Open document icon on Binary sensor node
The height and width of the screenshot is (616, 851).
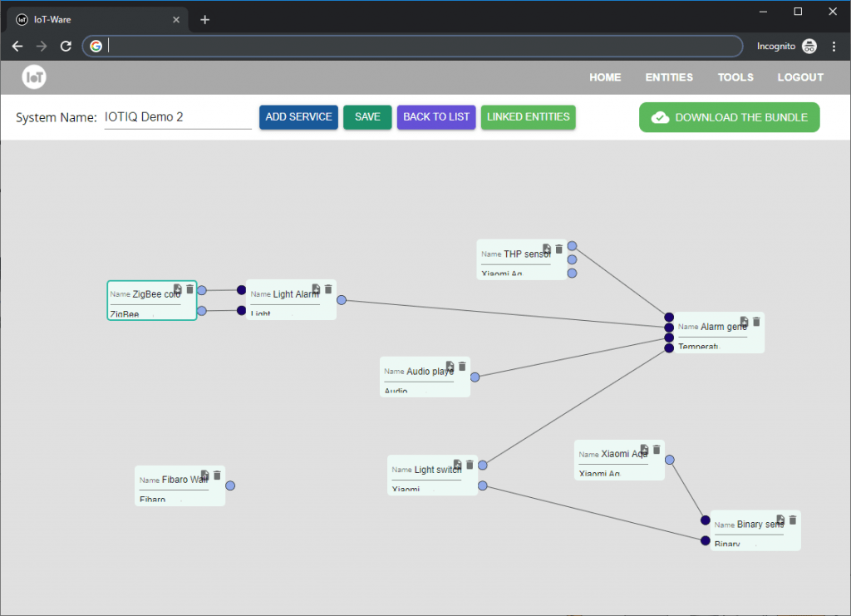[x=780, y=520]
